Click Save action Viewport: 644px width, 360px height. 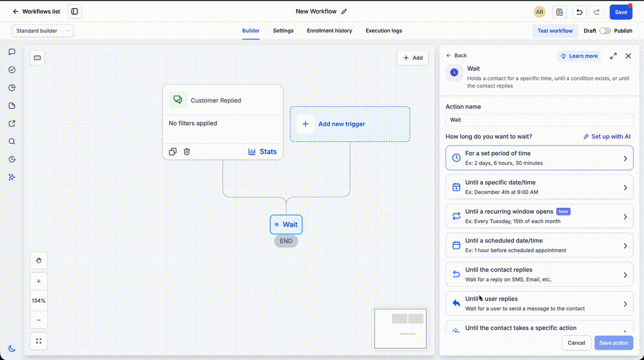[613, 343]
